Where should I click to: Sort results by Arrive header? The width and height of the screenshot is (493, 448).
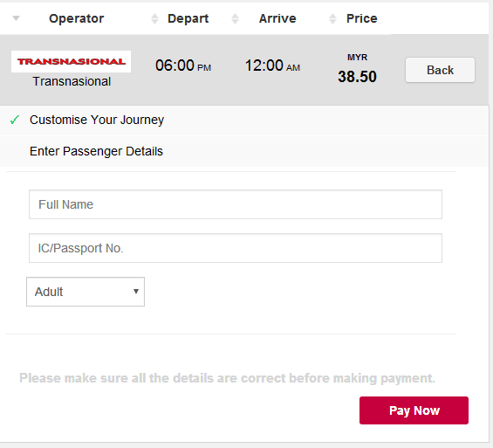(277, 18)
